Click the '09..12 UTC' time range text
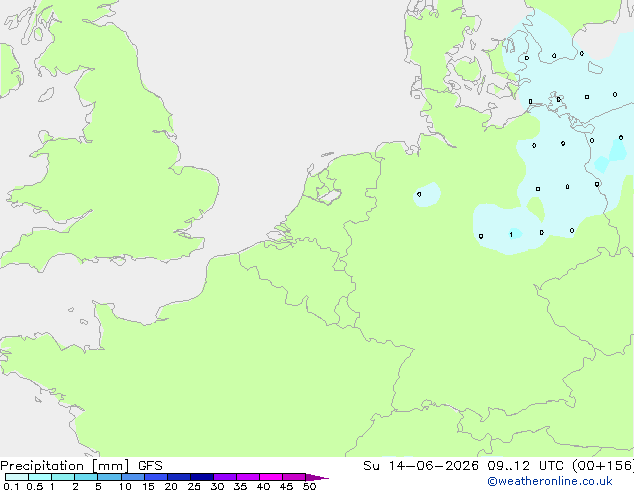This screenshot has height=490, width=634. click(x=528, y=466)
